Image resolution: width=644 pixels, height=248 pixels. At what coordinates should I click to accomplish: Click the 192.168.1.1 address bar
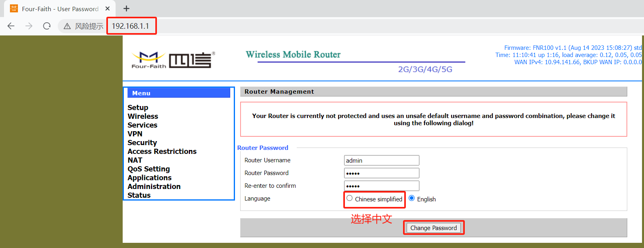(x=130, y=26)
